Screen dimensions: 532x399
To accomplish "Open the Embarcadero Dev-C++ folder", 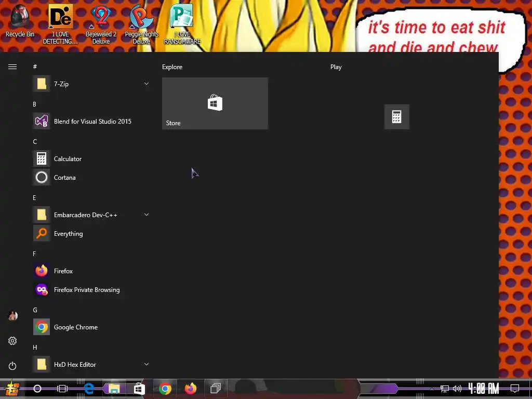I will click(91, 215).
